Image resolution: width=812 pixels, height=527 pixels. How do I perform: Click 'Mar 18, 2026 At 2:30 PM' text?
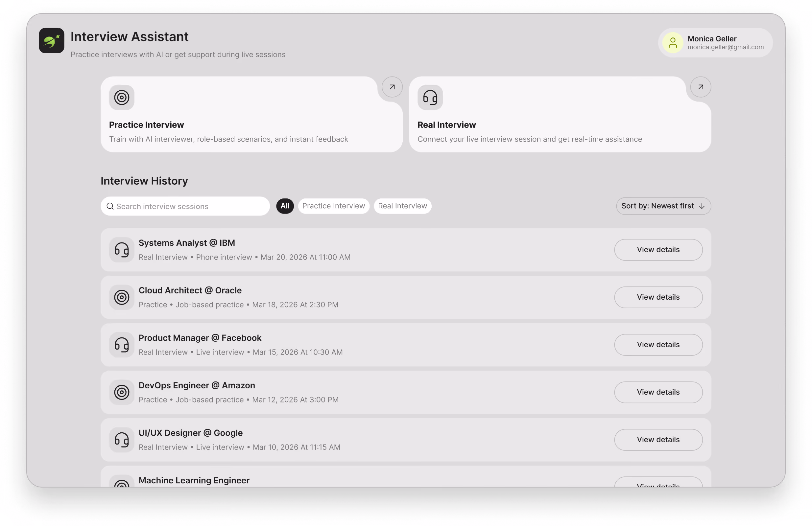tap(295, 305)
